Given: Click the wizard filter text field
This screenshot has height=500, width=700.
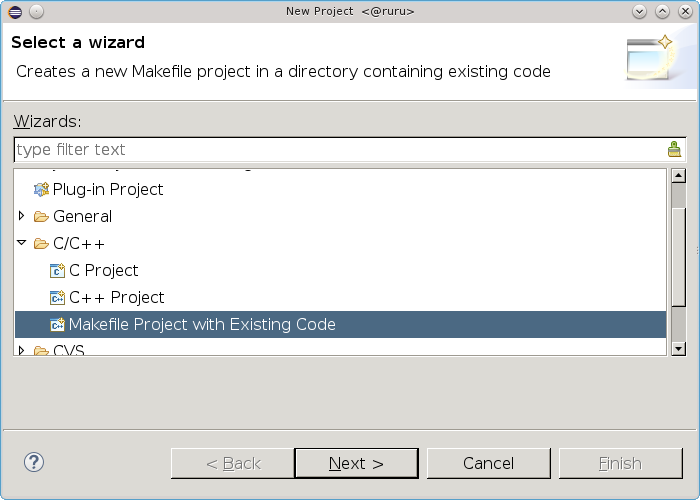Looking at the screenshot, I should (338, 150).
